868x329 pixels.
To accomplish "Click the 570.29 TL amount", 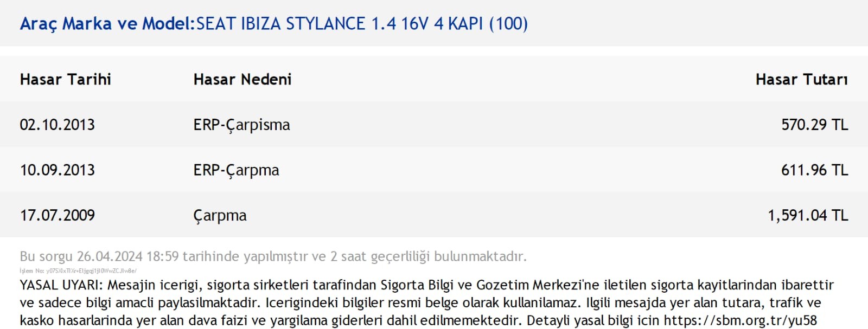I will [x=814, y=125].
